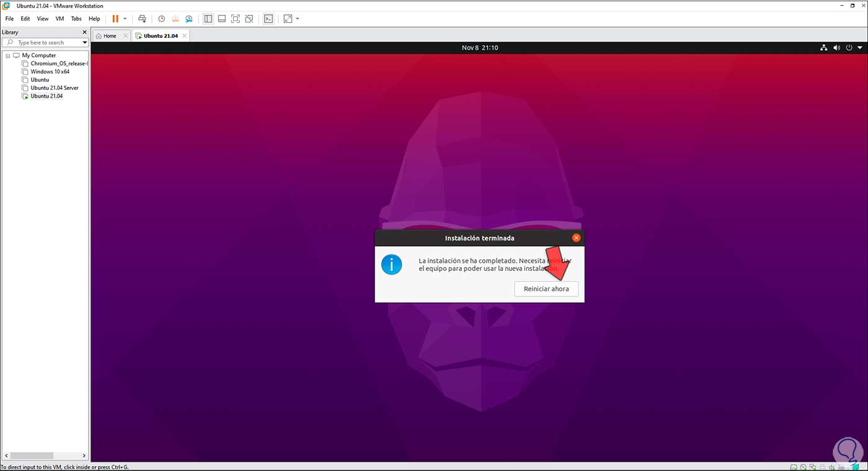
Task: Click the stretch guest display icon
Action: [x=288, y=19]
